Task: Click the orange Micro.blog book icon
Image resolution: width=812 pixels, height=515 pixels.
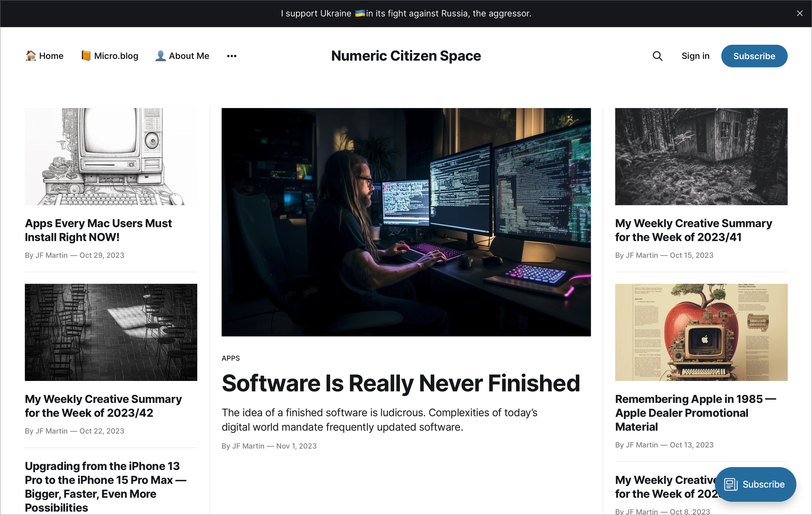Action: point(86,56)
